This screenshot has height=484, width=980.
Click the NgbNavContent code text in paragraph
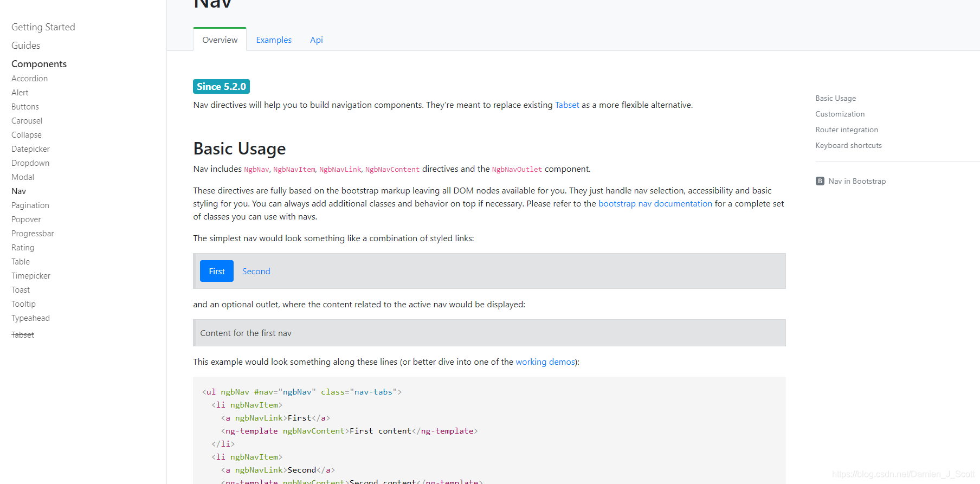[392, 170]
